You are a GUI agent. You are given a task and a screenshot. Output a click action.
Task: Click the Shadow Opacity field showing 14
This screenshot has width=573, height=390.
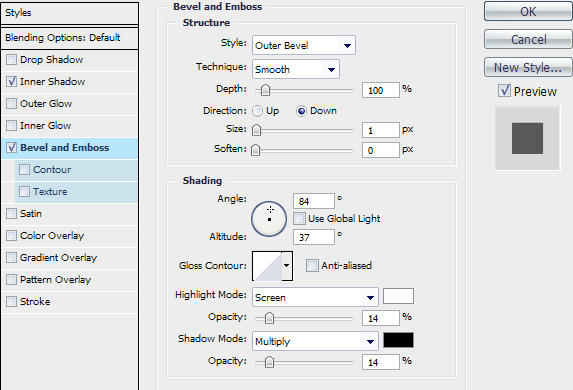tap(381, 362)
